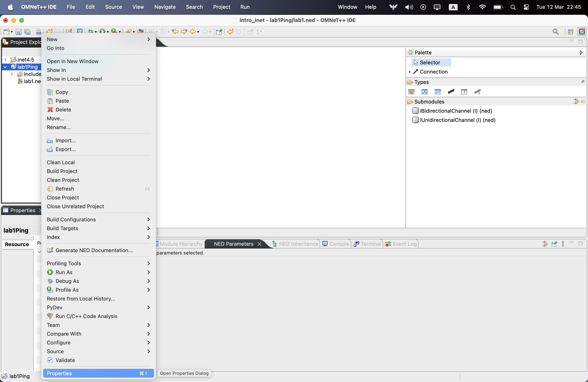Screen dimensions: 588x382
Task: Expand the inet4.5 project tree node
Action: pos(5,60)
